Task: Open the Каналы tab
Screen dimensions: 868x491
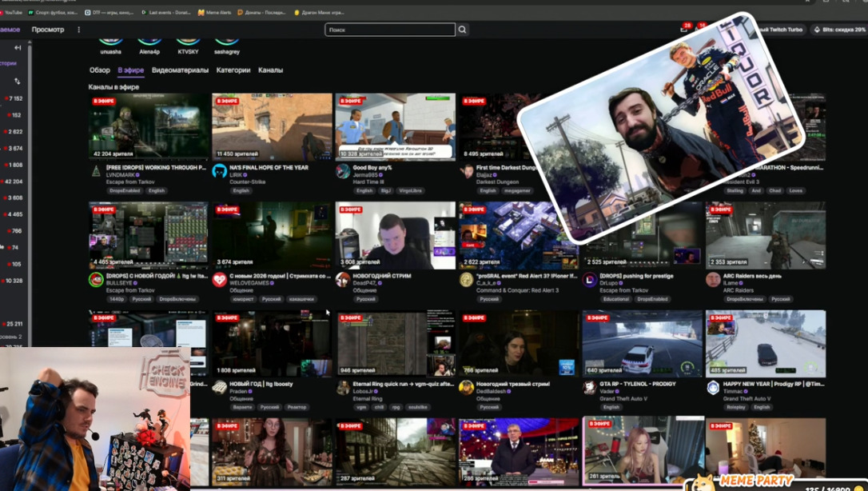Action: point(270,70)
